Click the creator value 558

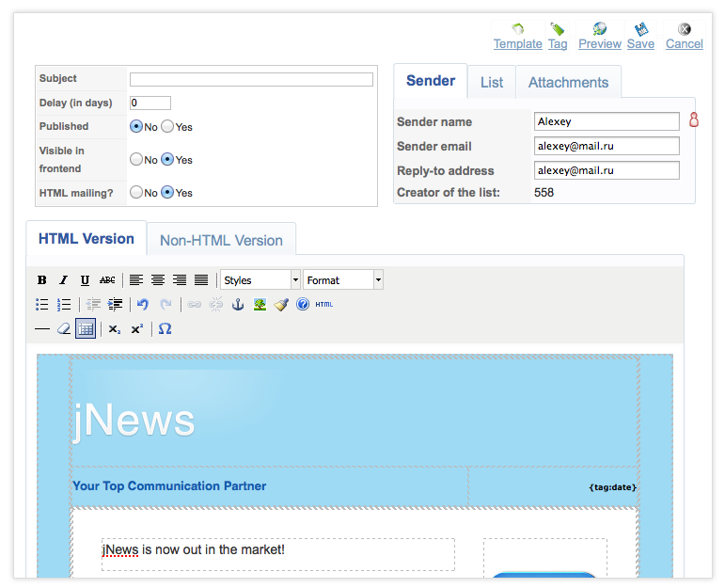click(x=544, y=193)
